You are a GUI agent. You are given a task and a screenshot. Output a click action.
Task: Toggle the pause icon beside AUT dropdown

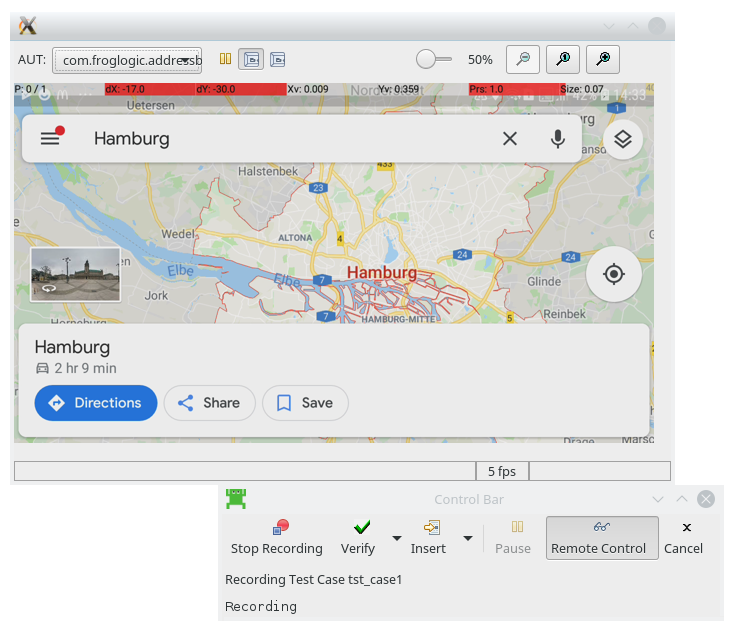pos(226,60)
